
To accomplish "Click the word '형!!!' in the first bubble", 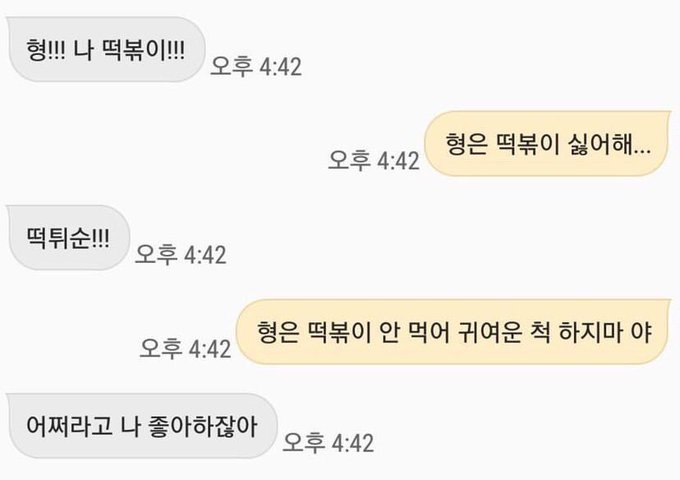I will click(46, 50).
